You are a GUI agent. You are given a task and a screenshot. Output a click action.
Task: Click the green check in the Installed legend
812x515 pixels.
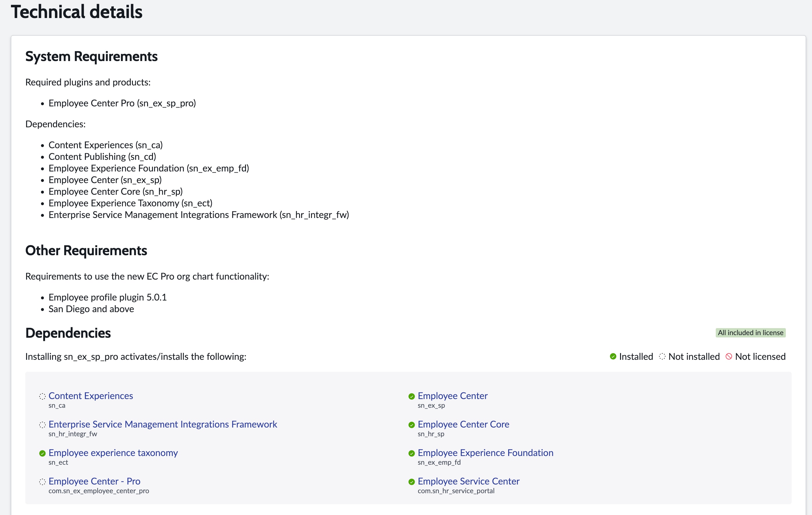click(x=613, y=357)
